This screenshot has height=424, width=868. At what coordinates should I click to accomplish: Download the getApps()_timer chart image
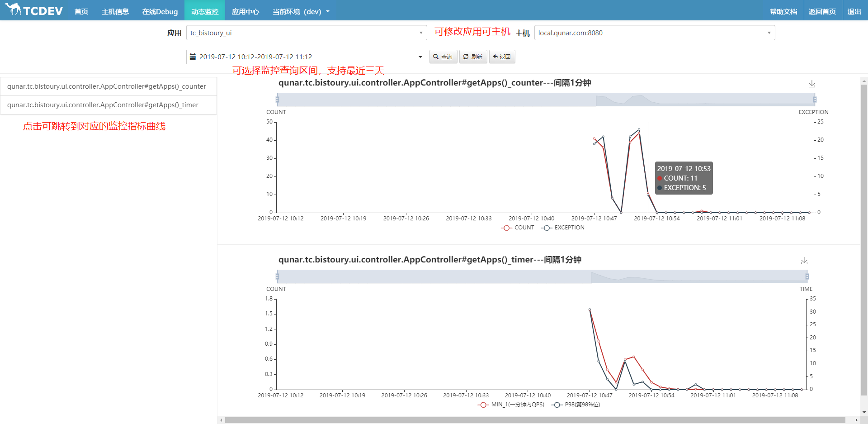pyautogui.click(x=804, y=261)
